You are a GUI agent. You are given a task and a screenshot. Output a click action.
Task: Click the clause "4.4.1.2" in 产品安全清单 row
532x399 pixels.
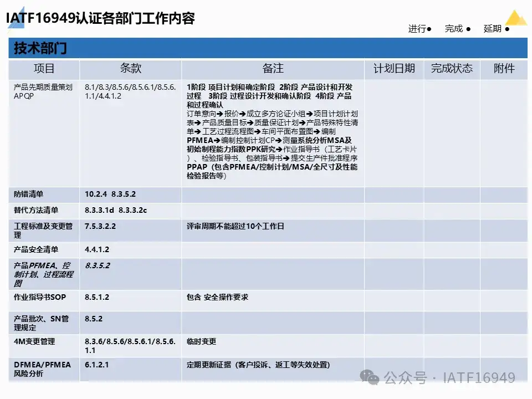[97, 250]
